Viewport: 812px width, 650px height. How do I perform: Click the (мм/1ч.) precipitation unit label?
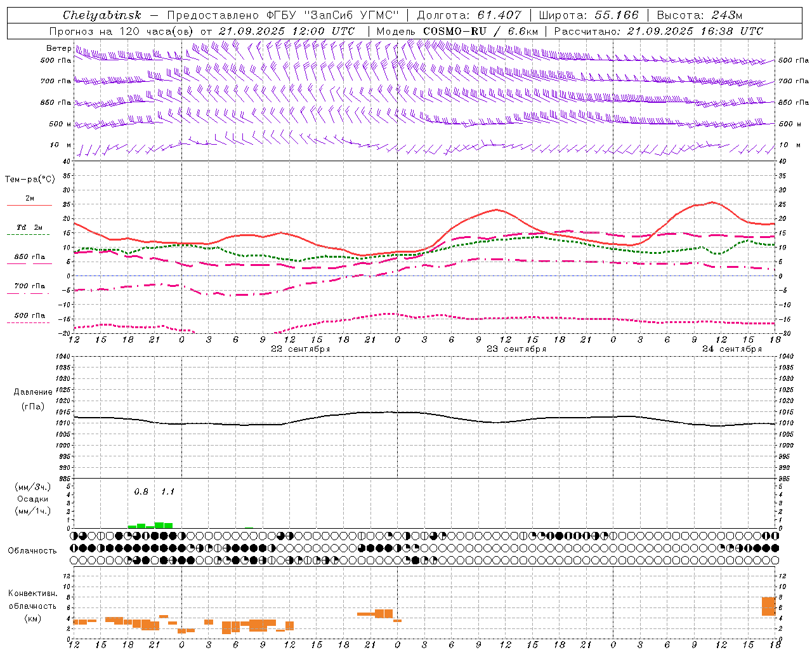pos(33,511)
